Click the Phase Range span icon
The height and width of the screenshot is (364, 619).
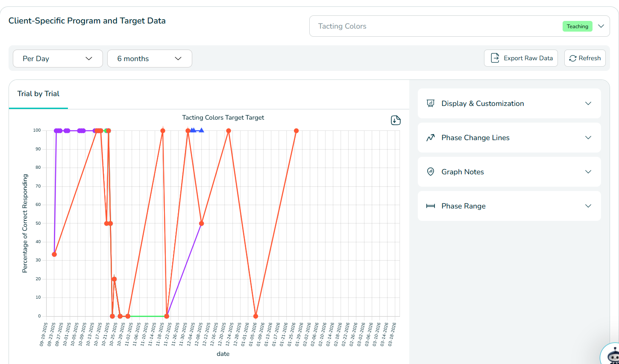coord(431,206)
